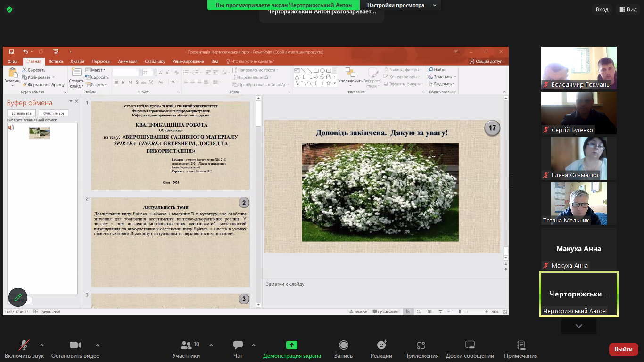644x362 pixels.
Task: Start slideshow from beginning in quick access toolbar
Action: [56, 52]
